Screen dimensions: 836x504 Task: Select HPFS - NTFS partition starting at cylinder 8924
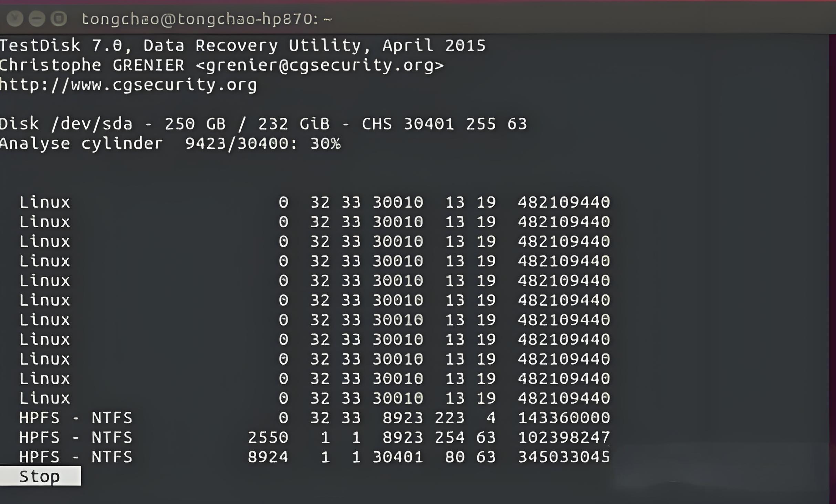[76, 457]
